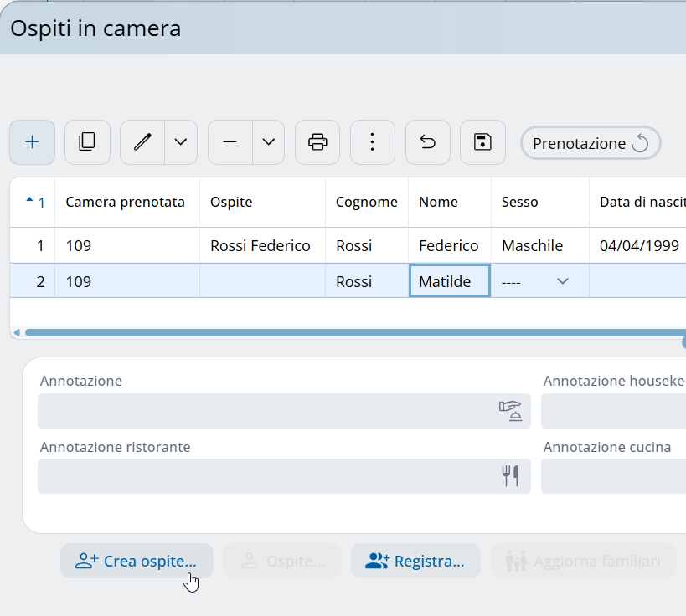Click the pencil edit icon

coord(142,142)
